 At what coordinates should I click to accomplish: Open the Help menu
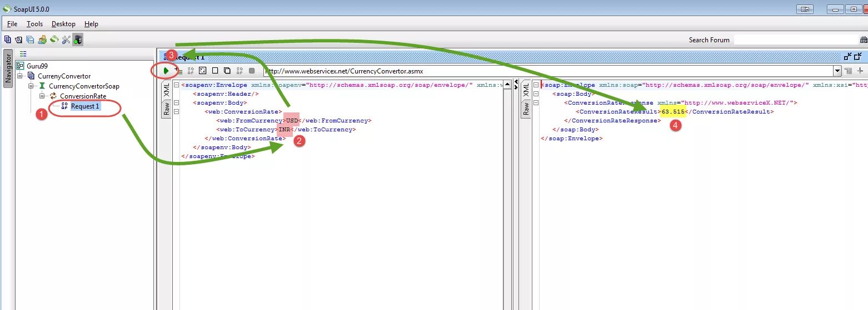coord(91,24)
